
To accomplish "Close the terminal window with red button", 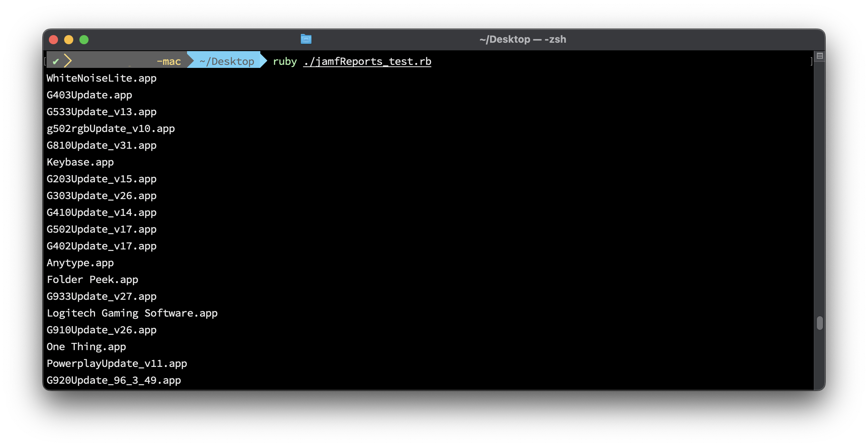I will tap(53, 40).
